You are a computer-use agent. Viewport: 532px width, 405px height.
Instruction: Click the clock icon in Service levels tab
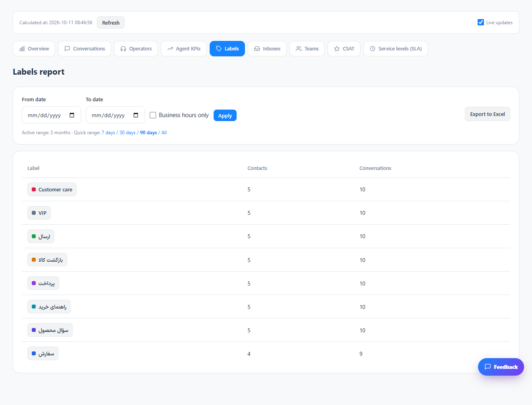pos(373,49)
